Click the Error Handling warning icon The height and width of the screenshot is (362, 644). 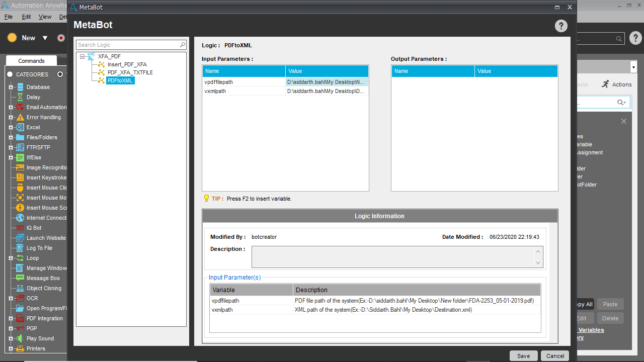20,117
